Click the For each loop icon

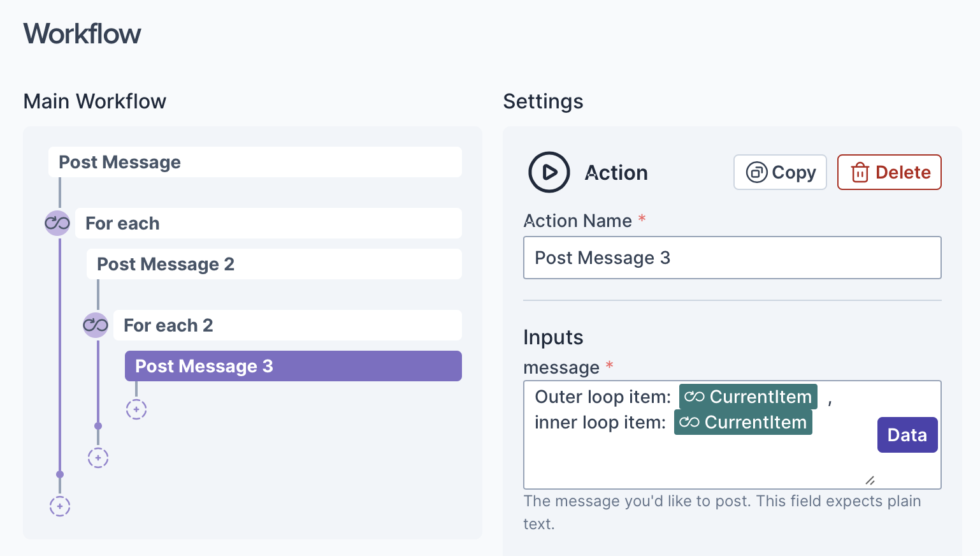coord(57,223)
